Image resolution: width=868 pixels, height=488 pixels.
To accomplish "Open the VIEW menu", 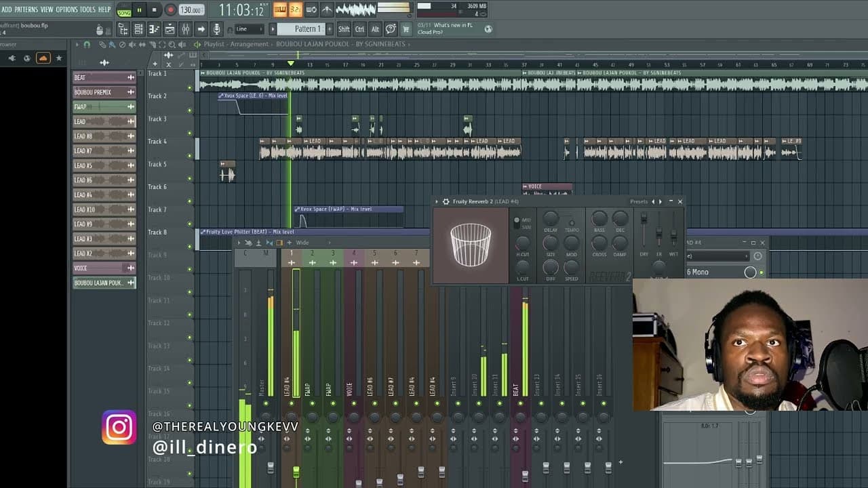I will click(47, 9).
